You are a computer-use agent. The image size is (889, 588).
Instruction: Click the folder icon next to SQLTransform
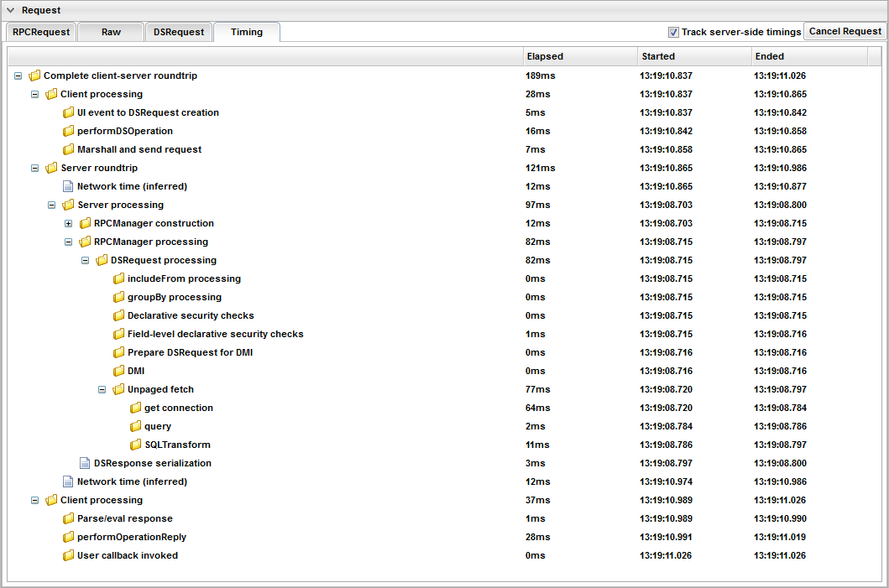click(x=135, y=445)
